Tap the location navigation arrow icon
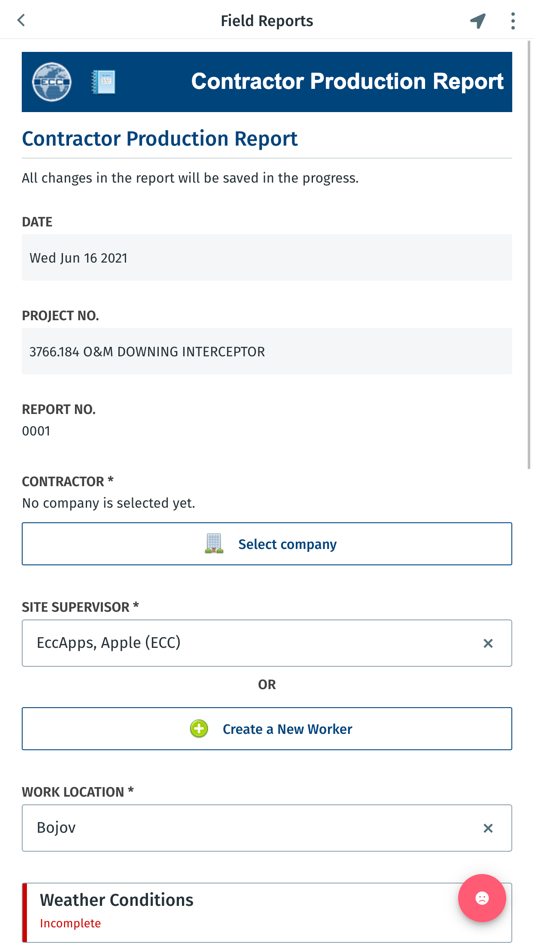Screen dimensions: 534x950 478,21
